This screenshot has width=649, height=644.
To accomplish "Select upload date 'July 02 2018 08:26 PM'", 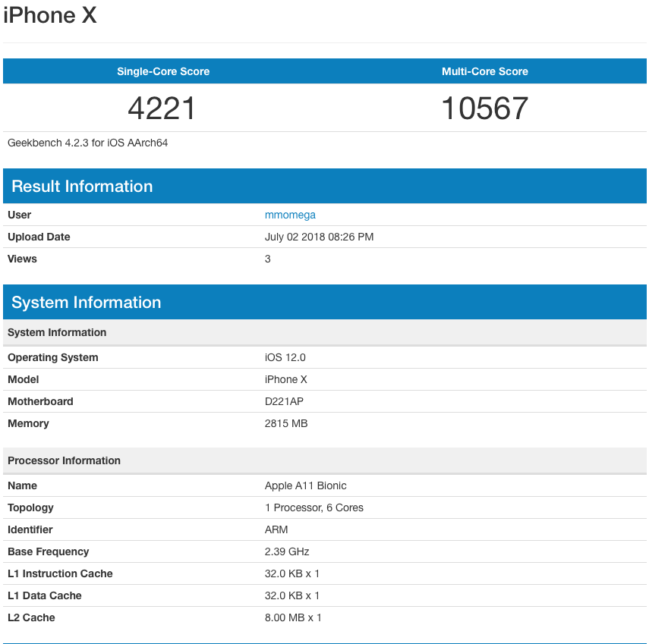I will (x=319, y=237).
